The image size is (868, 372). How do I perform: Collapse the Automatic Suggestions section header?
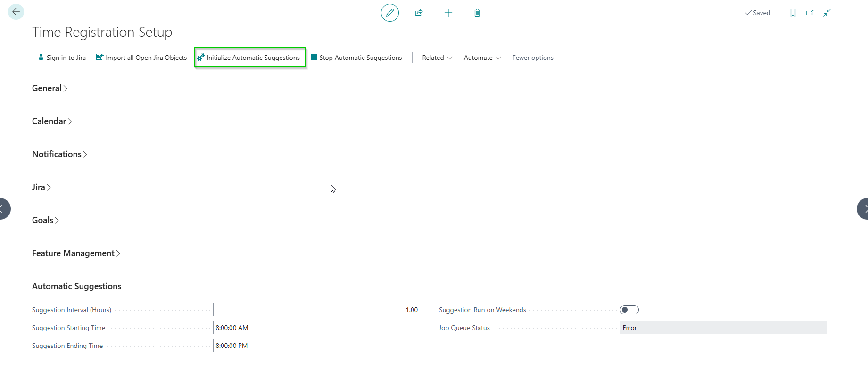pyautogui.click(x=77, y=286)
